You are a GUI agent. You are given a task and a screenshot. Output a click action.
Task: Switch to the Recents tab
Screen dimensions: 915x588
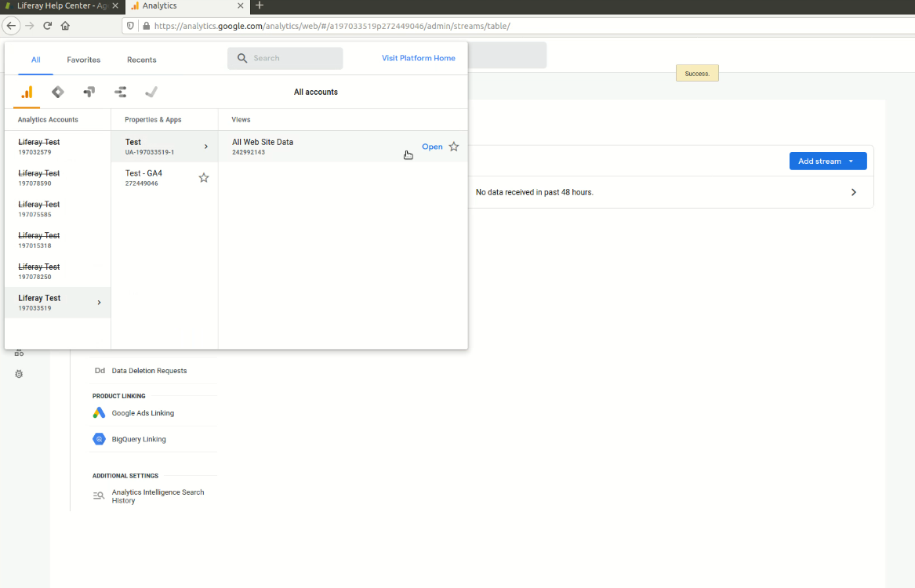[x=142, y=60]
